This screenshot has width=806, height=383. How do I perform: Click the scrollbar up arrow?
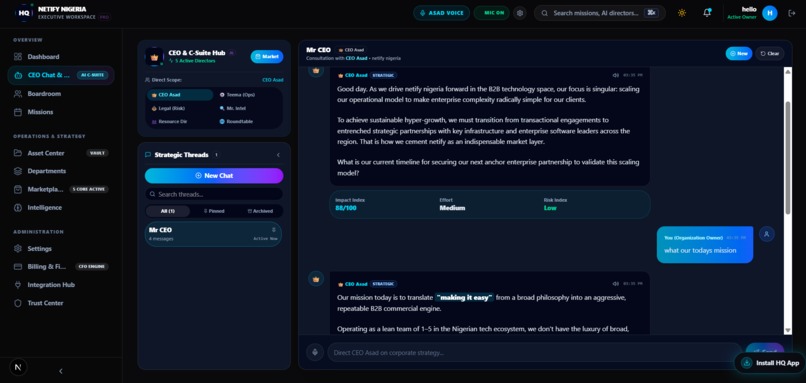[x=788, y=71]
